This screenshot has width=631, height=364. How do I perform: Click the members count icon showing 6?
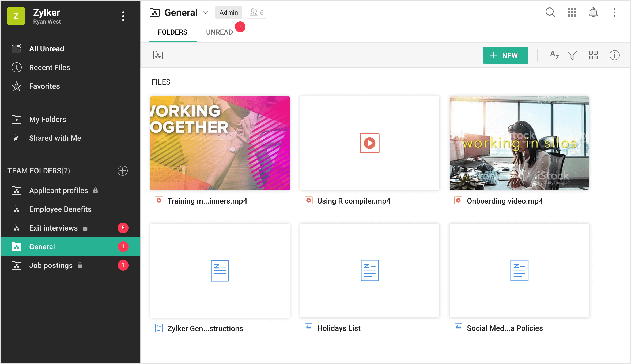click(x=256, y=12)
